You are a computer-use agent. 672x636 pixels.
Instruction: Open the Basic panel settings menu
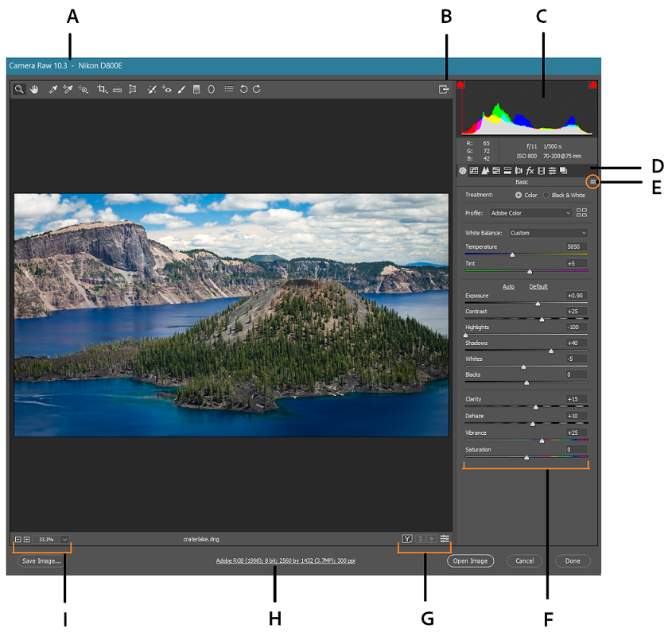coord(592,182)
